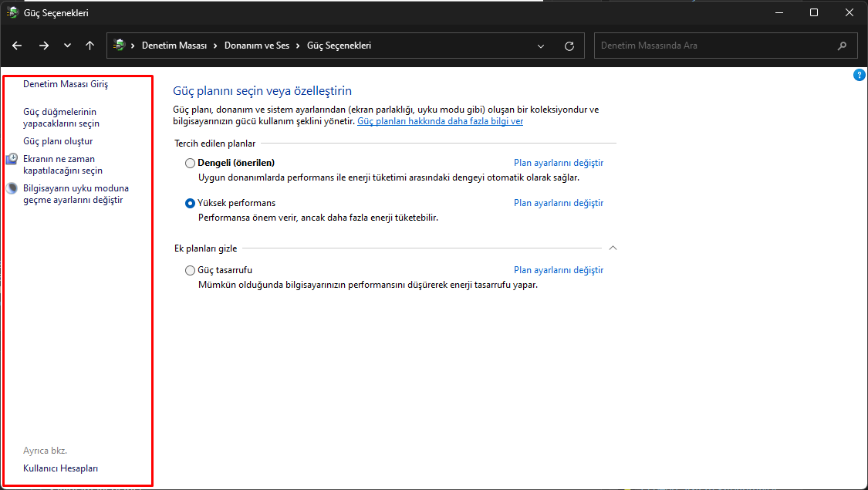Collapse the Ek planları gizle section
Image resolution: width=868 pixels, height=490 pixels.
613,248
